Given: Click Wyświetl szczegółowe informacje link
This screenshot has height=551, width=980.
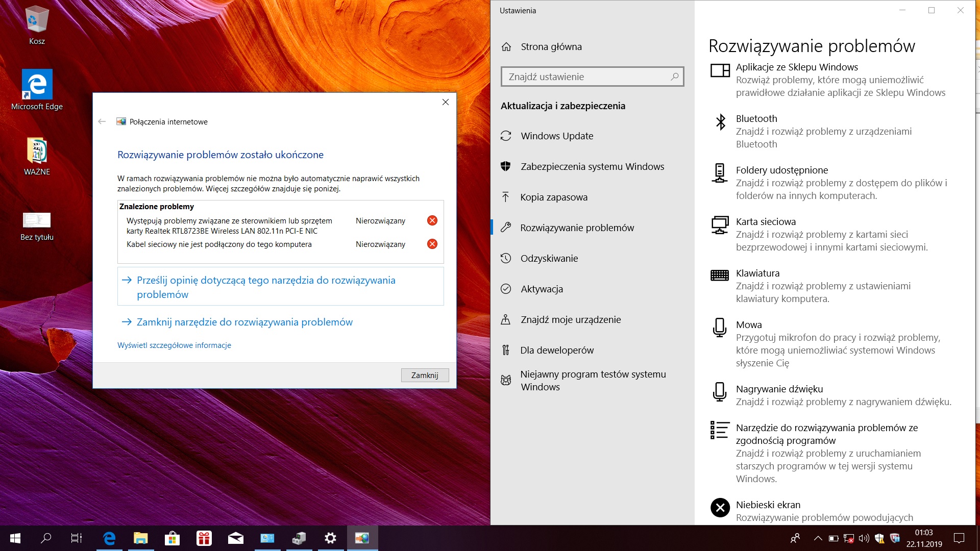Looking at the screenshot, I should 174,345.
